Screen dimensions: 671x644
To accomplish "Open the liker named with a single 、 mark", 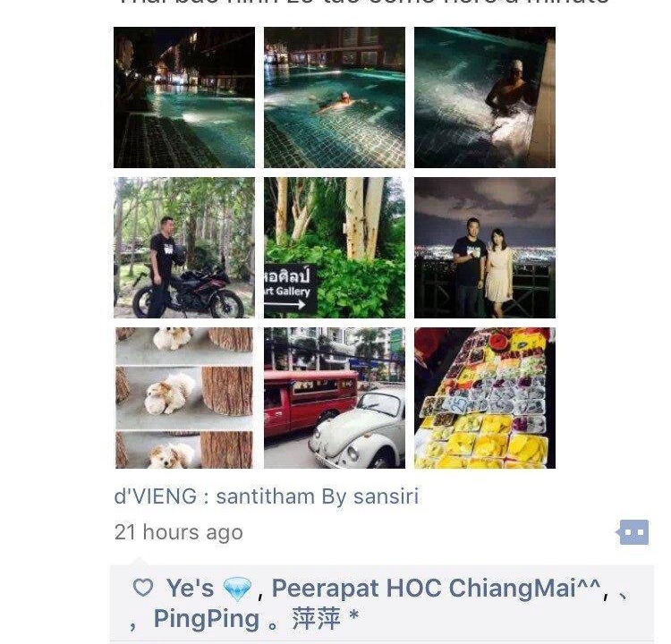I will click(624, 595).
